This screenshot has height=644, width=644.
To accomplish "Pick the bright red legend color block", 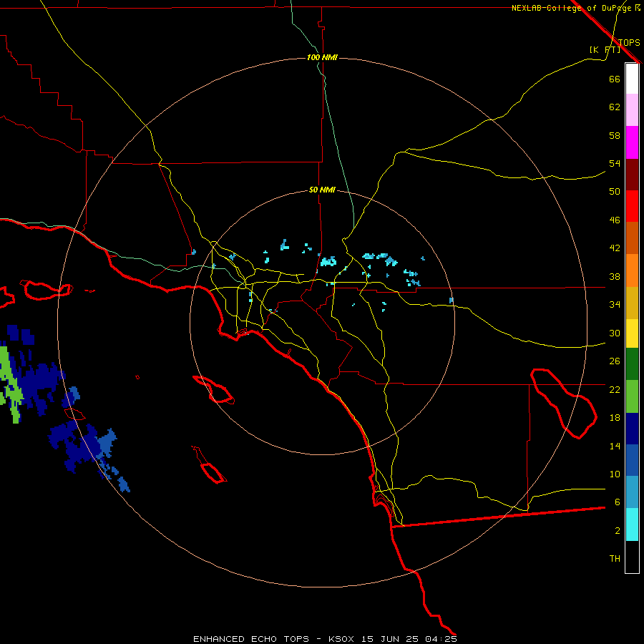I will pyautogui.click(x=632, y=206).
